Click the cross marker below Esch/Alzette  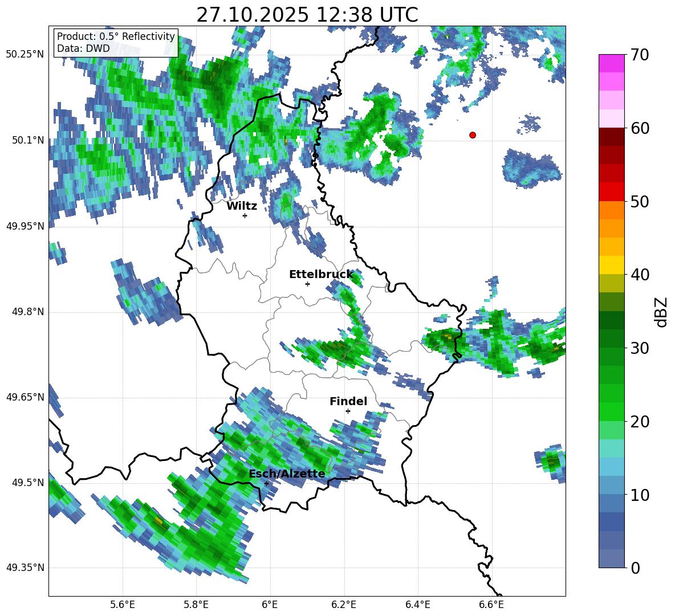point(266,483)
